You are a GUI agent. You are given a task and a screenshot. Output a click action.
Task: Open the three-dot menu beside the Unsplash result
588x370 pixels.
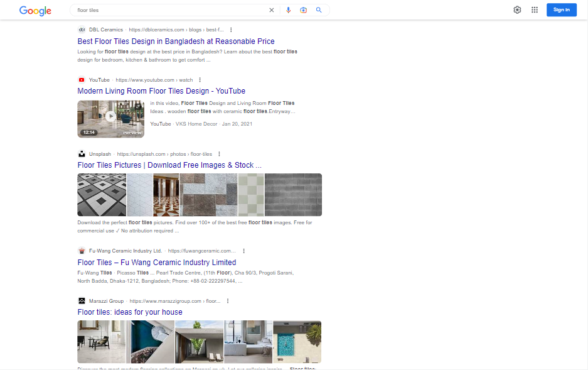click(x=219, y=154)
